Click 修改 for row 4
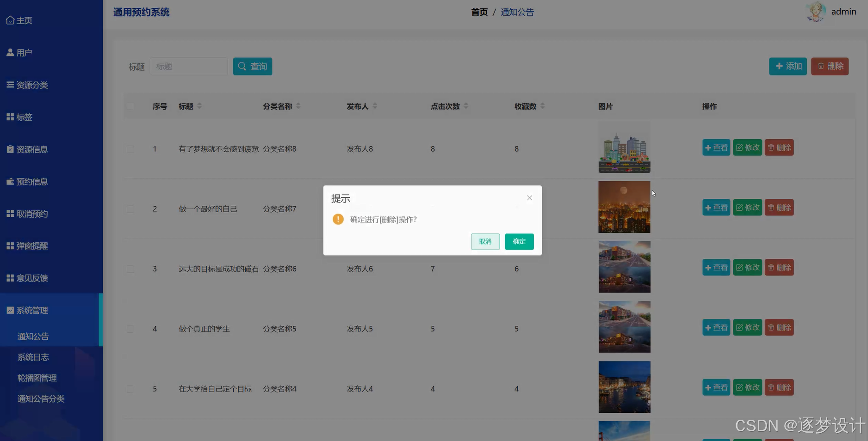 pyautogui.click(x=747, y=327)
